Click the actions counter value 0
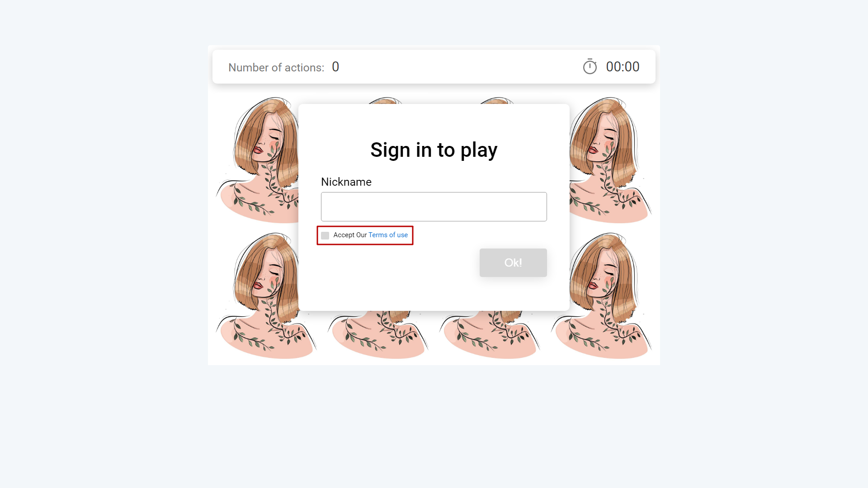The height and width of the screenshot is (488, 868). 335,67
